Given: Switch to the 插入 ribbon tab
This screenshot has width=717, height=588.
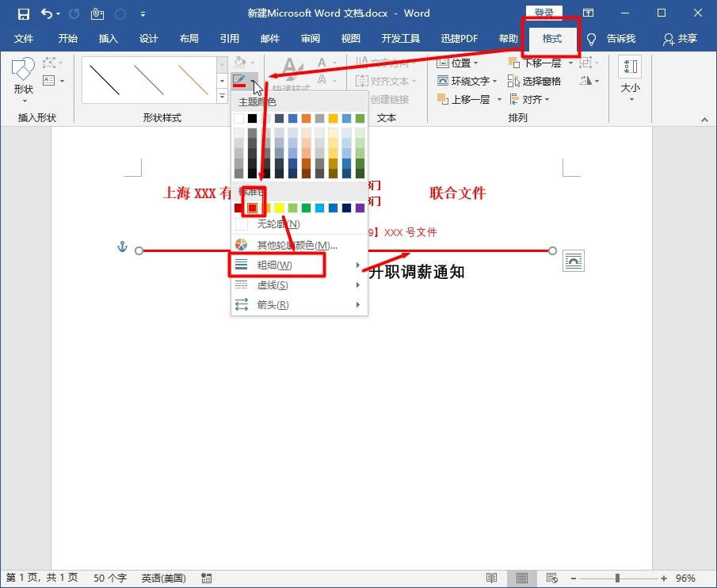Looking at the screenshot, I should click(108, 37).
